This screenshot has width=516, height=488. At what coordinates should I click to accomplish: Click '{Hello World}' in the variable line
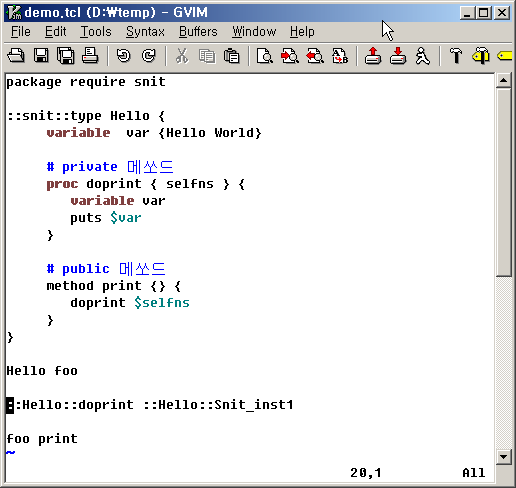coord(210,133)
